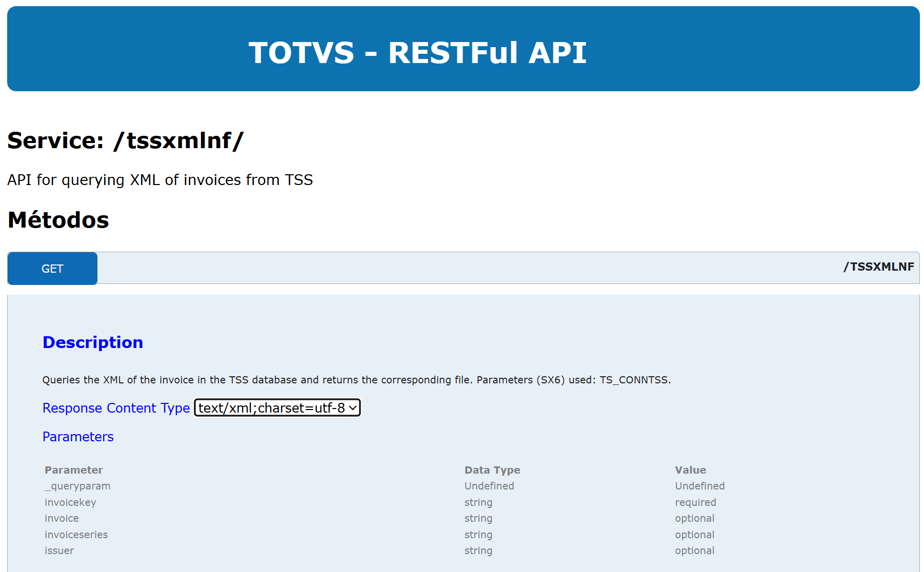This screenshot has height=572, width=924.
Task: Click the invoice parameter name
Action: pos(62,518)
